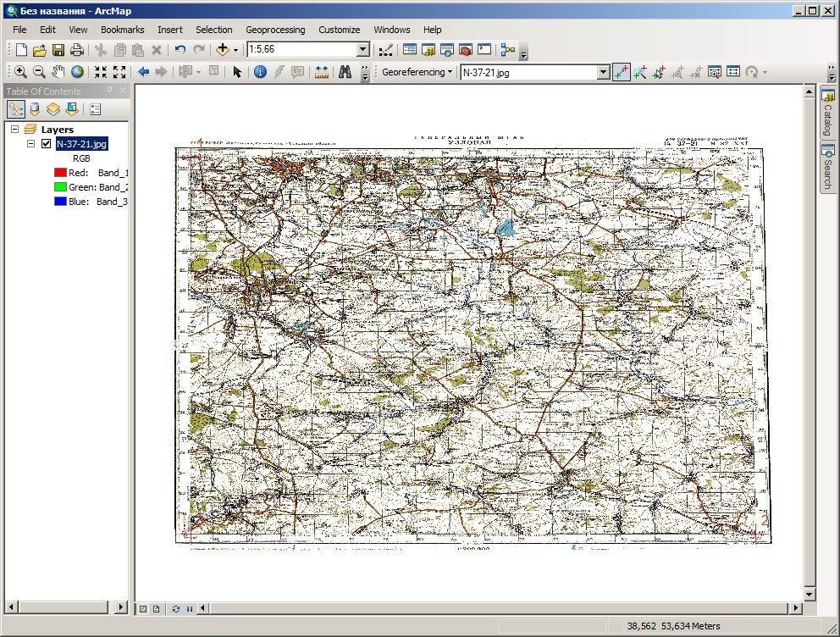Click the Add Data button

pyautogui.click(x=223, y=50)
